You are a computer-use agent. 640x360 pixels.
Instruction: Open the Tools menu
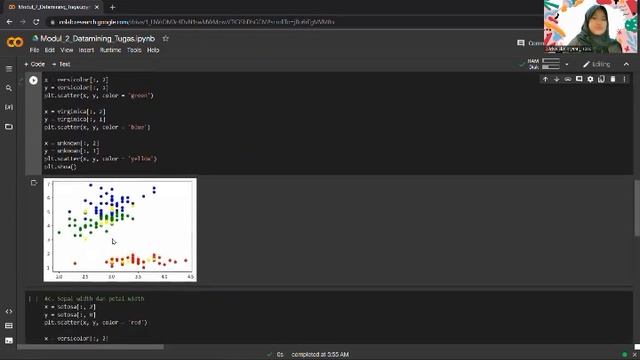[x=134, y=50]
